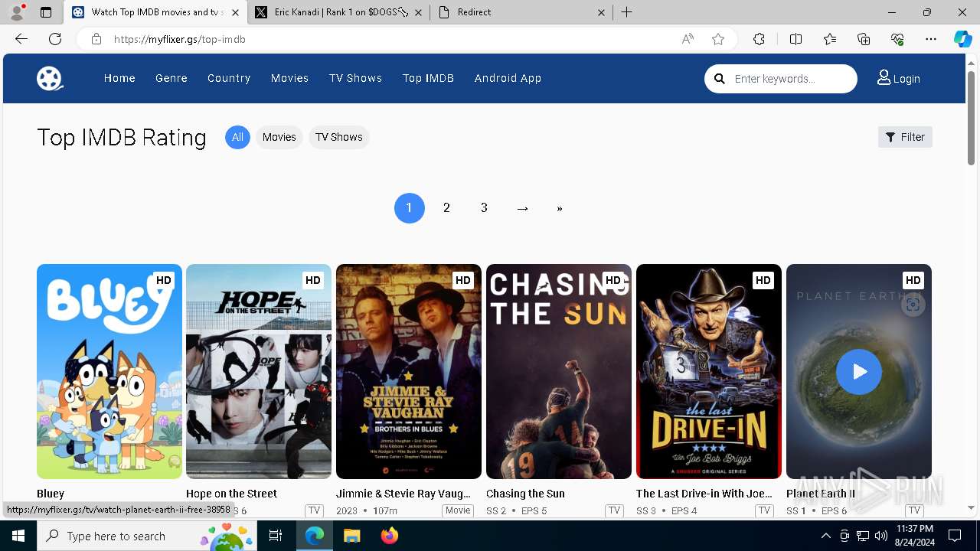The image size is (980, 551).
Task: Open Login via user icon
Action: pyautogui.click(x=899, y=78)
